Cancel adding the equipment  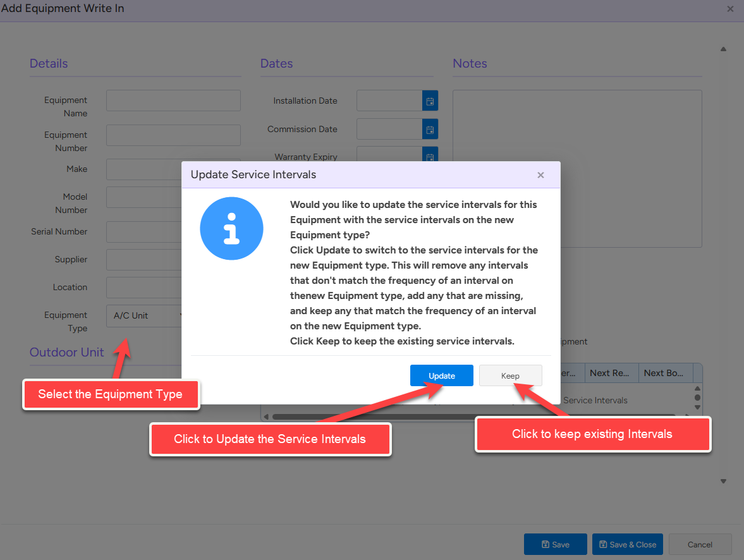[700, 544]
